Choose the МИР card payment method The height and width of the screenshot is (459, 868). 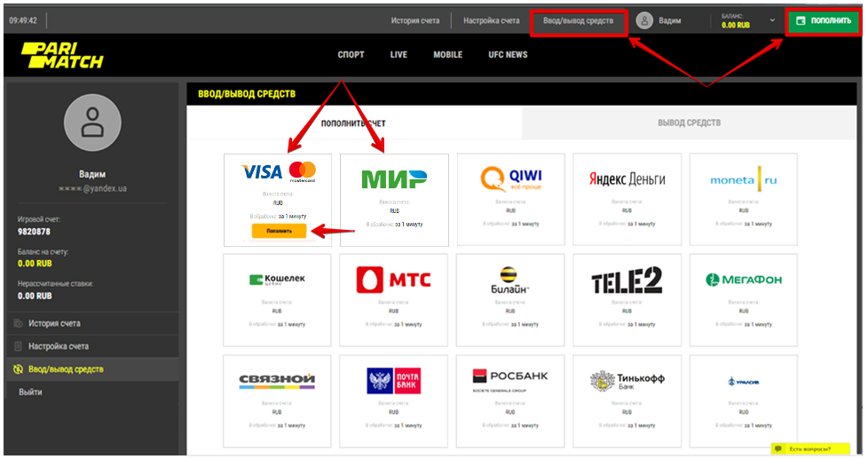tap(394, 200)
